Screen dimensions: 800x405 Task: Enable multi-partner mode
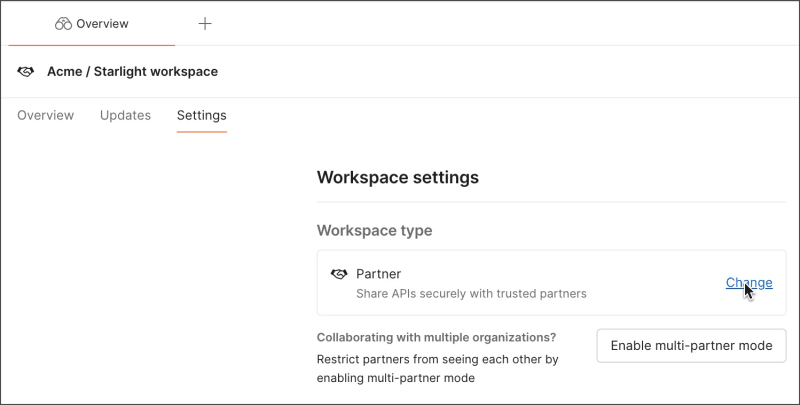click(691, 346)
